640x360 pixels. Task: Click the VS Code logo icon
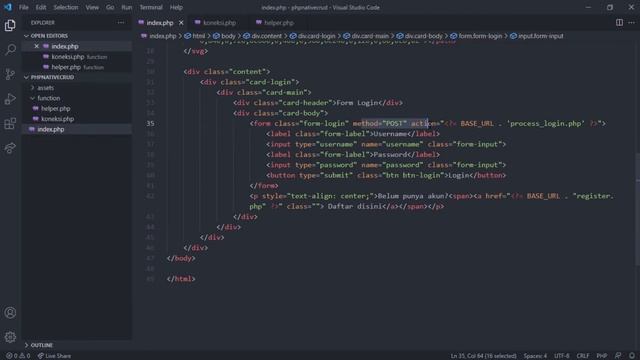click(8, 7)
